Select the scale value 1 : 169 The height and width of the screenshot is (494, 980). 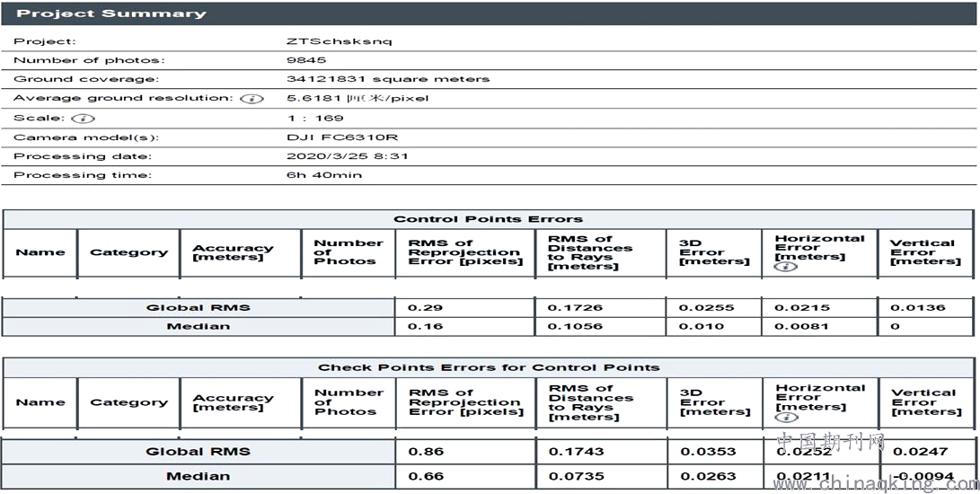[x=315, y=119]
